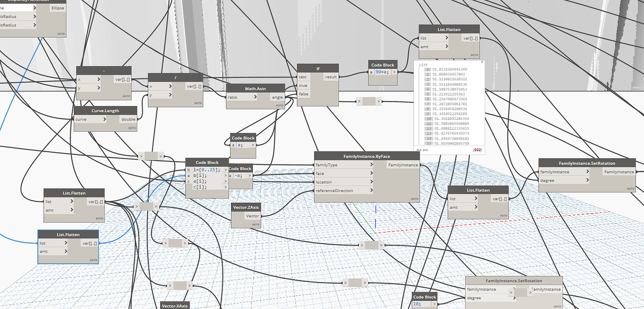Toggle the AUTO lacing indicator on Math.Asin
Image resolution: width=644 pixels, height=309 pixels.
click(x=280, y=105)
